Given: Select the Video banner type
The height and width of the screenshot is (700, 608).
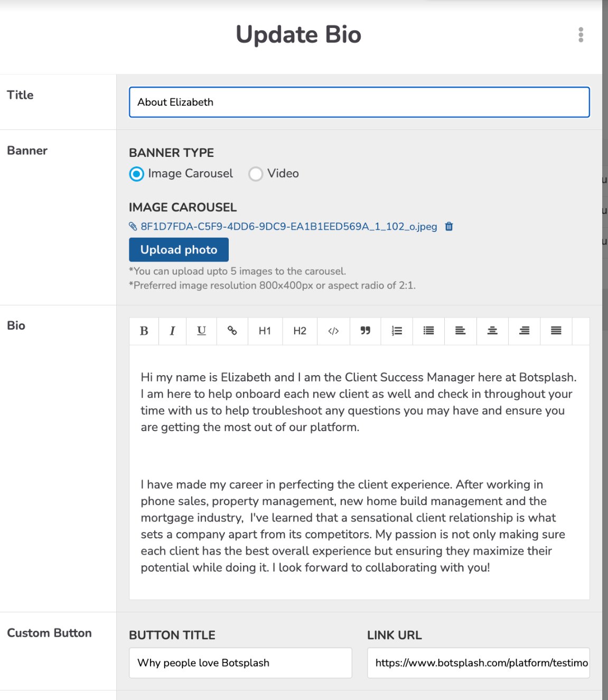Looking at the screenshot, I should click(256, 174).
